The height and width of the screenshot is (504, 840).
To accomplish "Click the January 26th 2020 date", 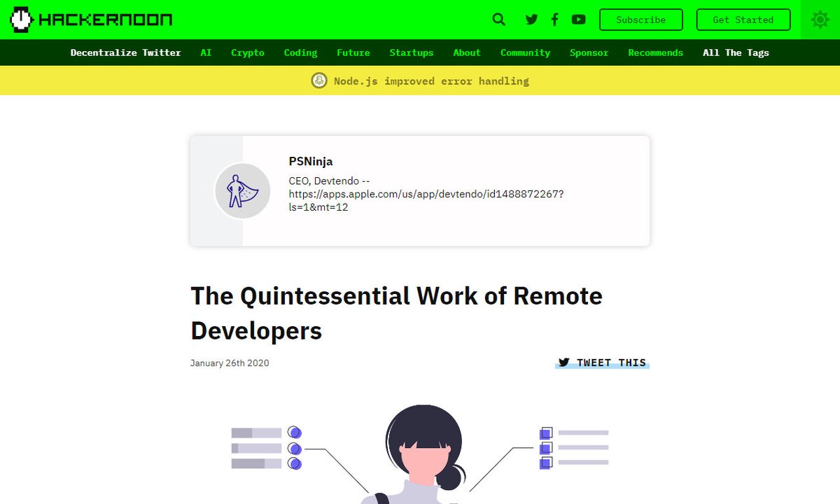I will 230,363.
